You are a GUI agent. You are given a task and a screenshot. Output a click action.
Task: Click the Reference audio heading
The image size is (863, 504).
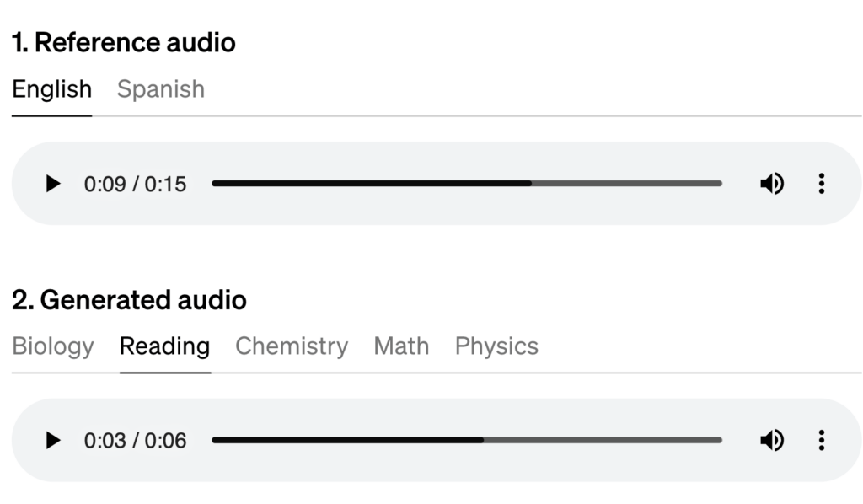[x=124, y=42]
